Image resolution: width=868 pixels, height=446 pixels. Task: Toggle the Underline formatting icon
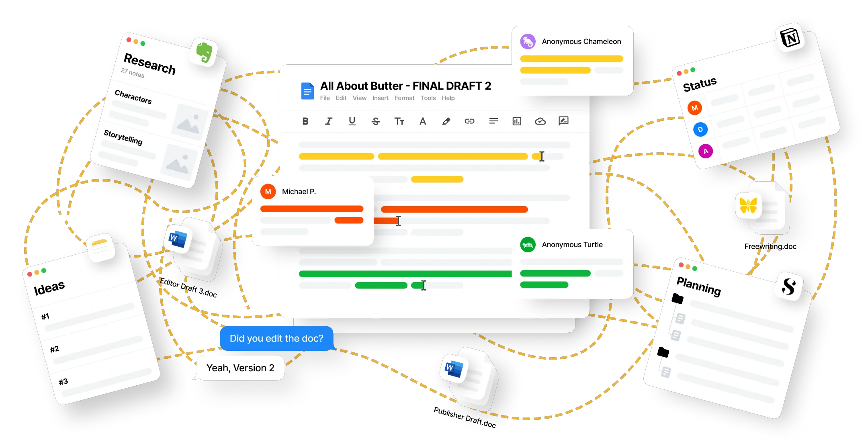[352, 122]
